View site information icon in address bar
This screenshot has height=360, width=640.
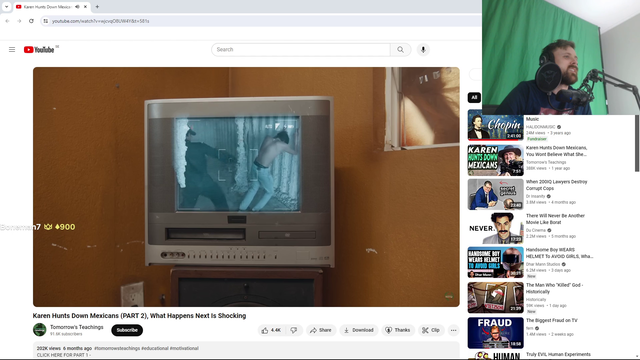tap(46, 21)
